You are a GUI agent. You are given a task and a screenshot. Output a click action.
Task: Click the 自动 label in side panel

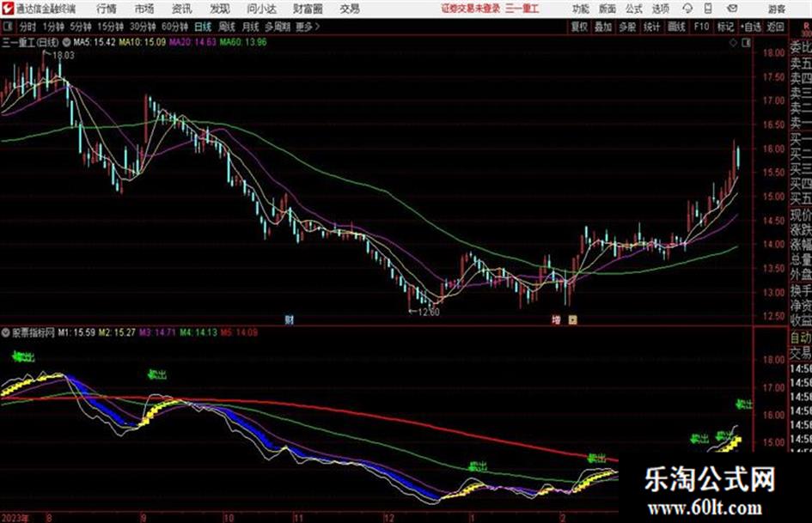[801, 338]
